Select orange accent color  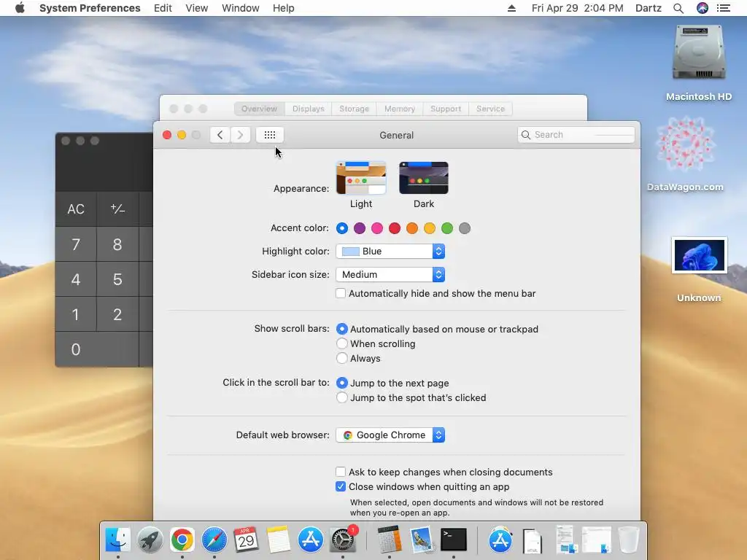412,228
